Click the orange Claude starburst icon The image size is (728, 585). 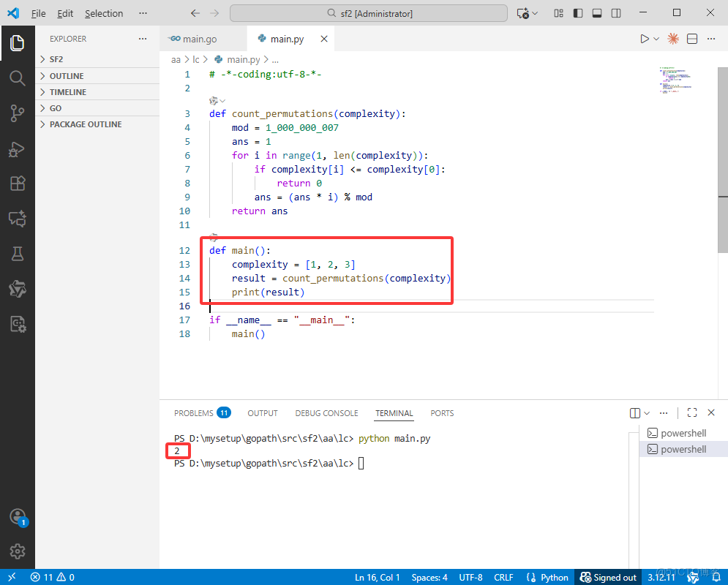pyautogui.click(x=673, y=39)
